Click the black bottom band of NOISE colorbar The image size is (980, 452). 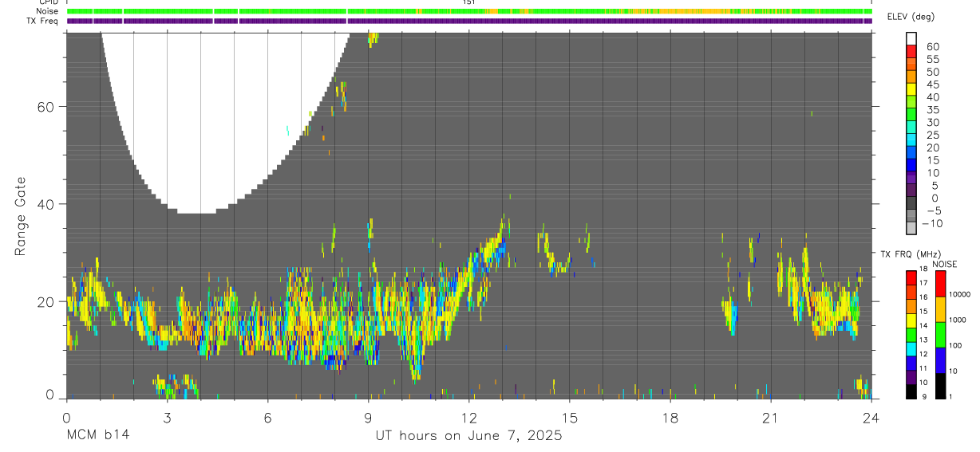tap(940, 386)
